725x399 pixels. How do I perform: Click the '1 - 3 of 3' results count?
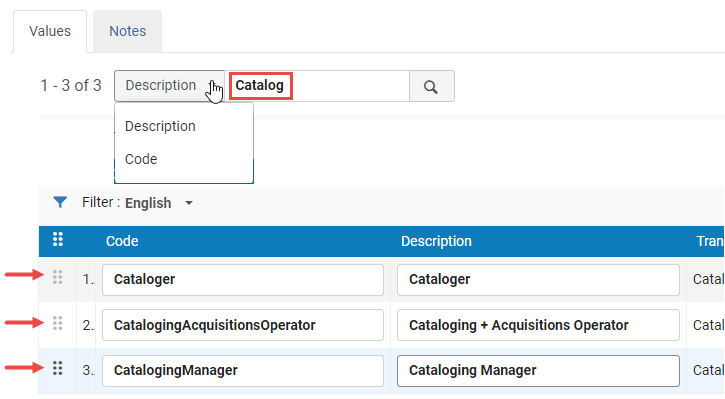tap(71, 86)
